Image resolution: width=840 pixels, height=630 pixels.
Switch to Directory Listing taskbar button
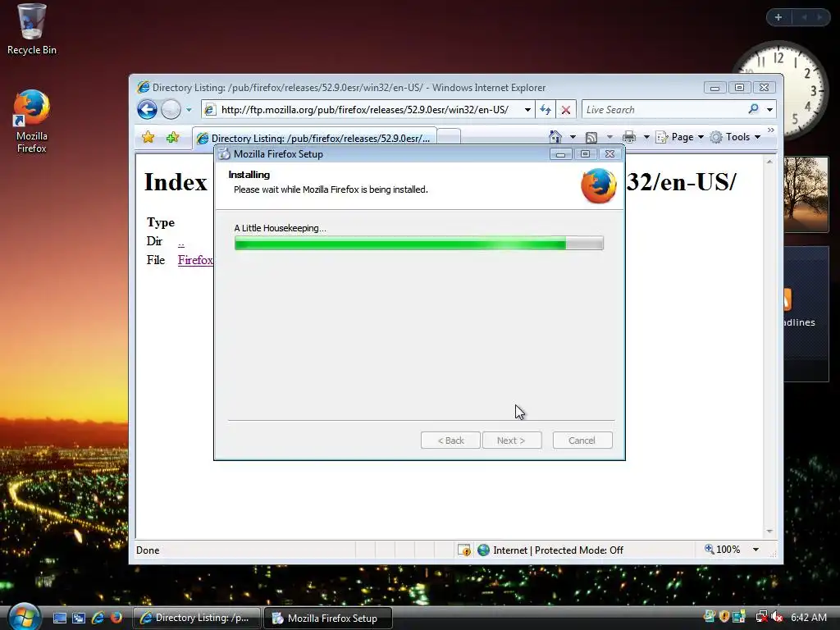pyautogui.click(x=197, y=618)
